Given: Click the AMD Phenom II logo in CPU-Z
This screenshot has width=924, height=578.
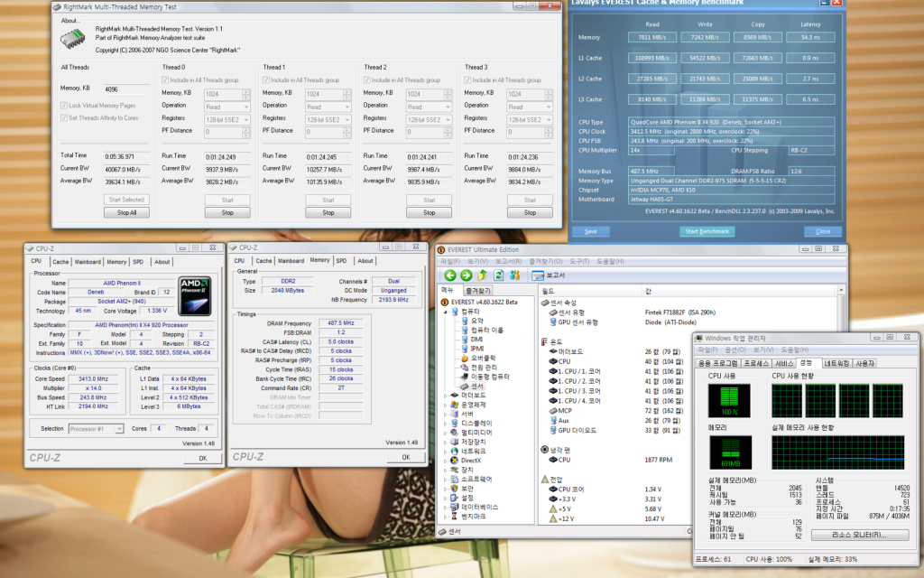Looking at the screenshot, I should click(195, 296).
